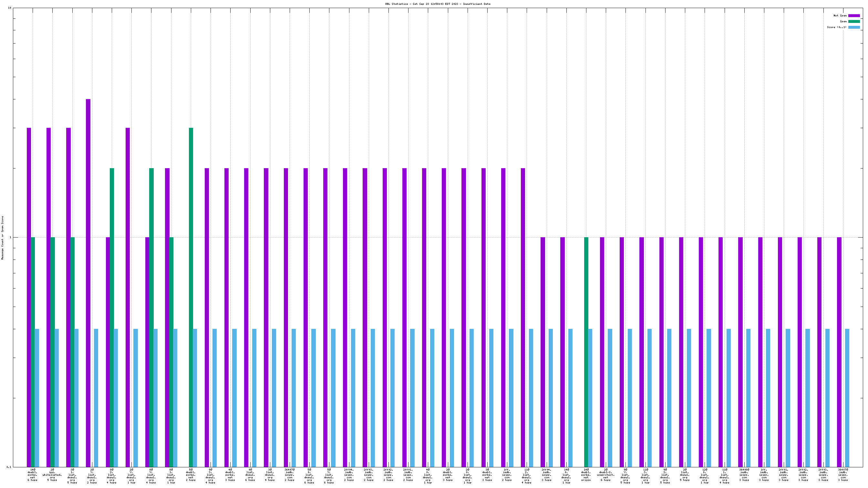The height and width of the screenshot is (488, 868).
Task: Click the 36407@ iadb.isipp.com 2 hops label
Action: (289, 474)
